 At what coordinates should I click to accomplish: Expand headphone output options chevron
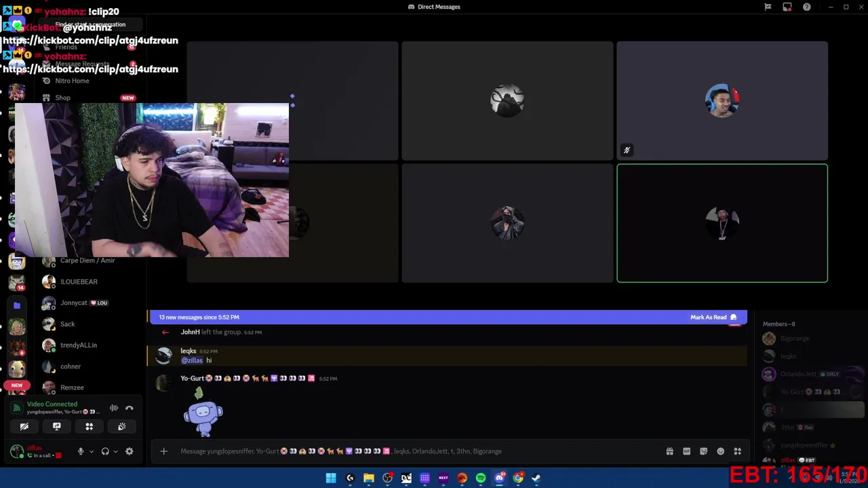(115, 451)
